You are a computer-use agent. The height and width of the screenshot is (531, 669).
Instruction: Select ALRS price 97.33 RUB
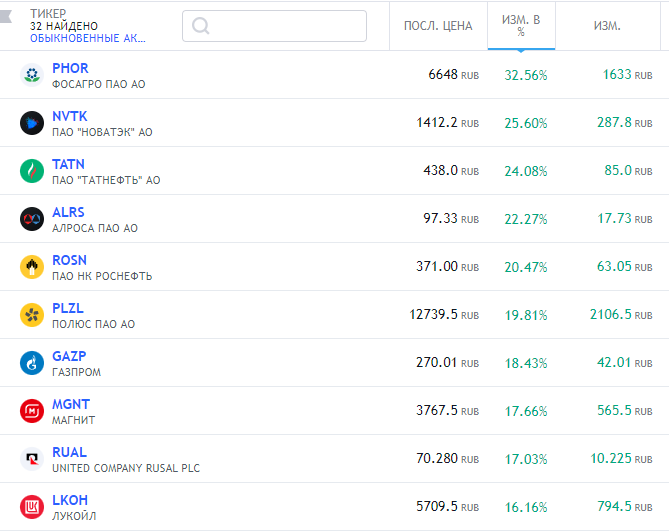[451, 219]
